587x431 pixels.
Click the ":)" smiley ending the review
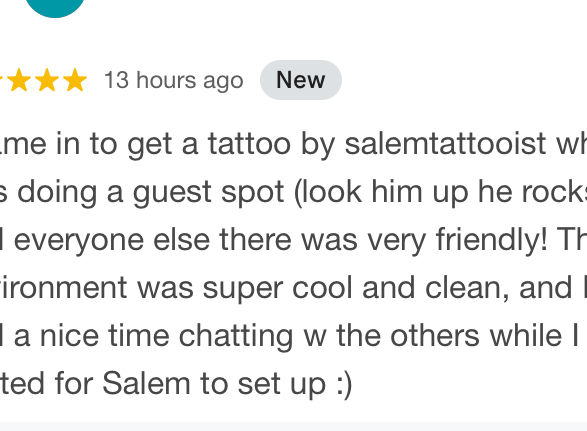344,385
